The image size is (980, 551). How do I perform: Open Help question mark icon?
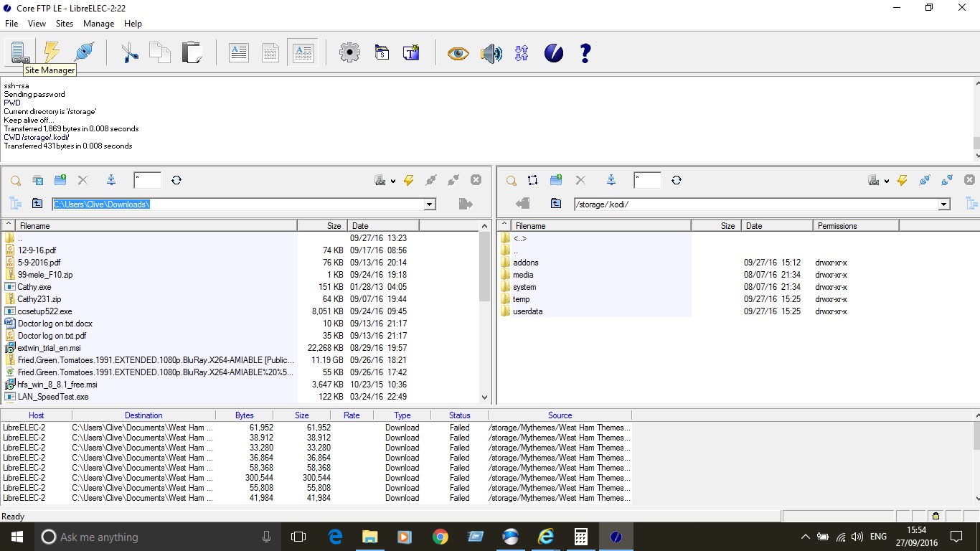pos(585,53)
